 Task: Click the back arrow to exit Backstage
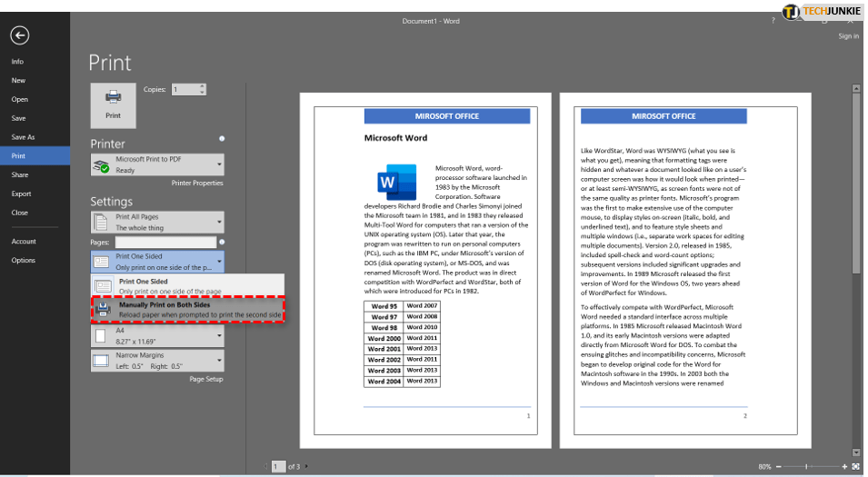click(19, 35)
